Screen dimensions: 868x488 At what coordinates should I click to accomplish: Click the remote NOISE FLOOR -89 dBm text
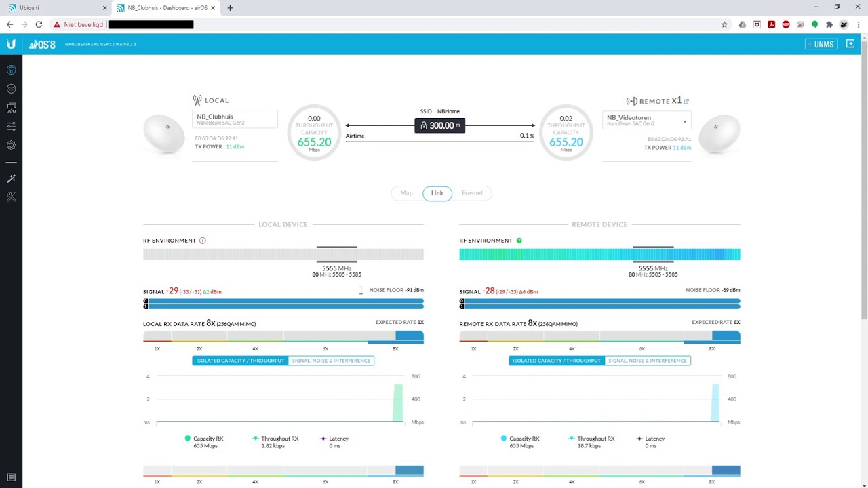(x=713, y=290)
